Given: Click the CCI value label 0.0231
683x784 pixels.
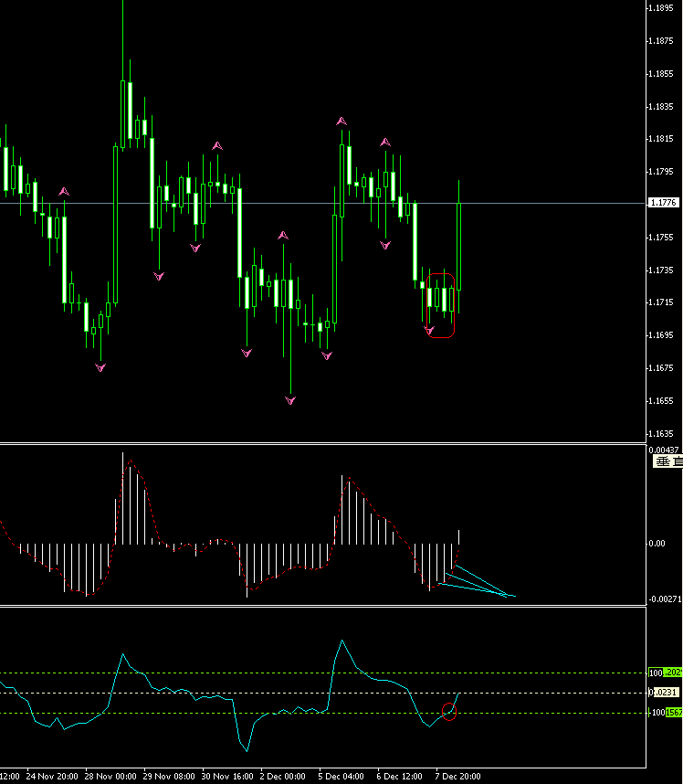Looking at the screenshot, I should coord(665,693).
